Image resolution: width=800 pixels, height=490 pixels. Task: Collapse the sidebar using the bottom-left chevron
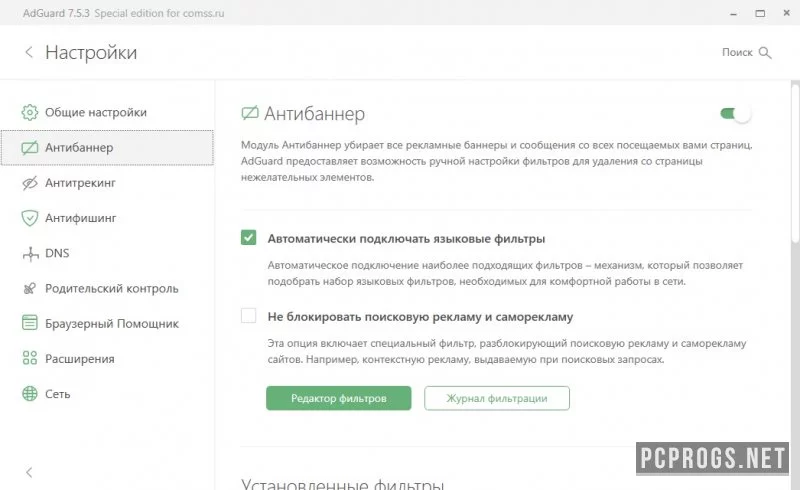(29, 473)
